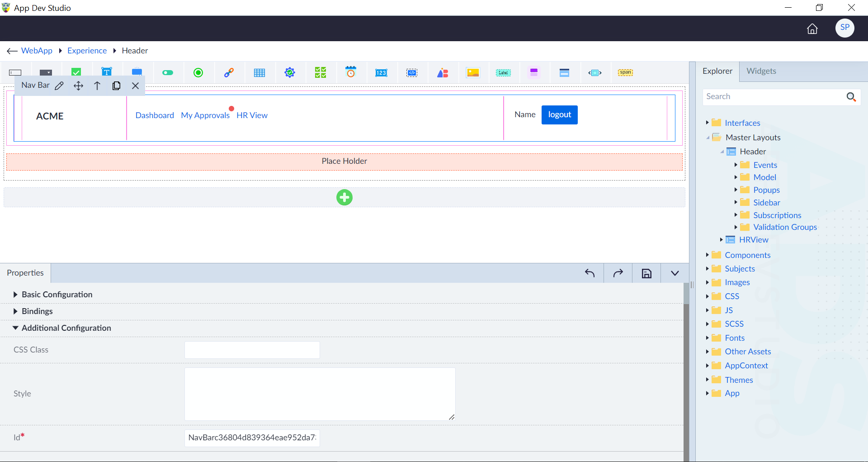The height and width of the screenshot is (462, 868).
Task: Click the Nav Bar move icon
Action: (x=78, y=86)
